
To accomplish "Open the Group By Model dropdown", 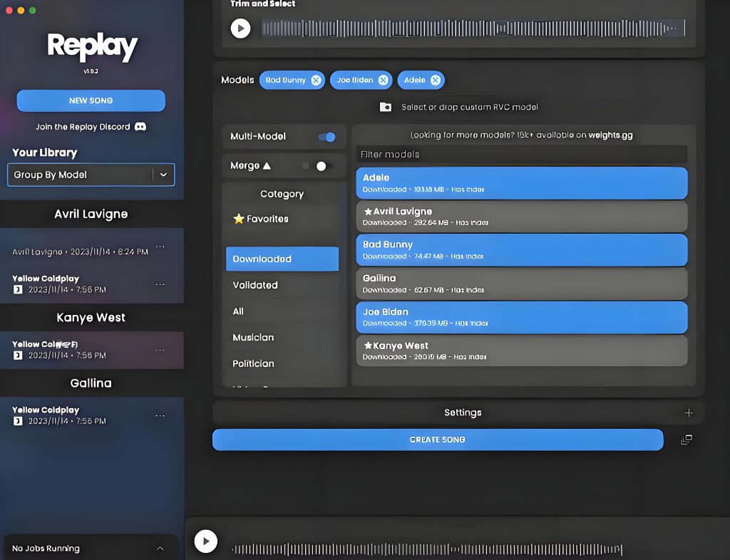I will tap(163, 175).
